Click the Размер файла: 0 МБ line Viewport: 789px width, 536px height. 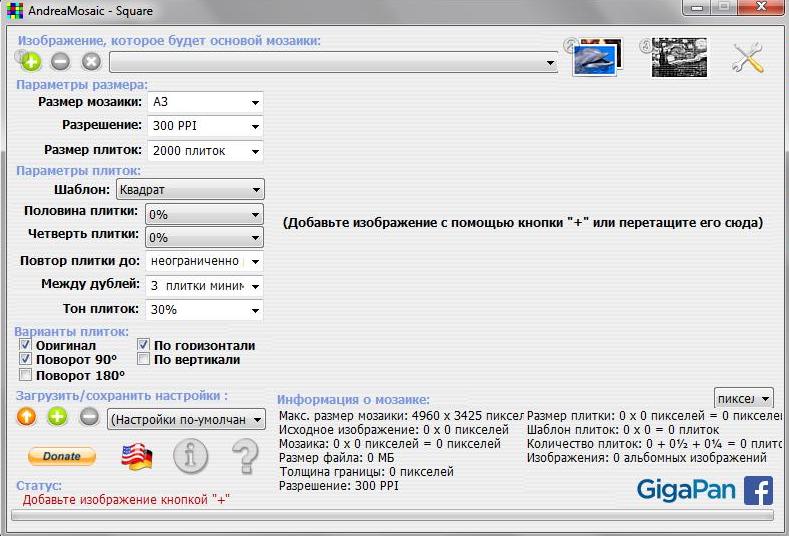(x=337, y=458)
